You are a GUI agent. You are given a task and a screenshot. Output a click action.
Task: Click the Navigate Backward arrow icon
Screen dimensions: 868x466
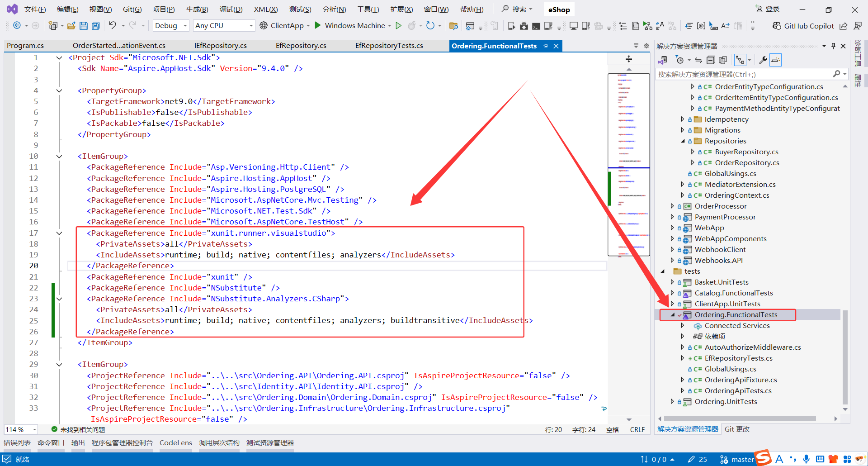(x=17, y=26)
